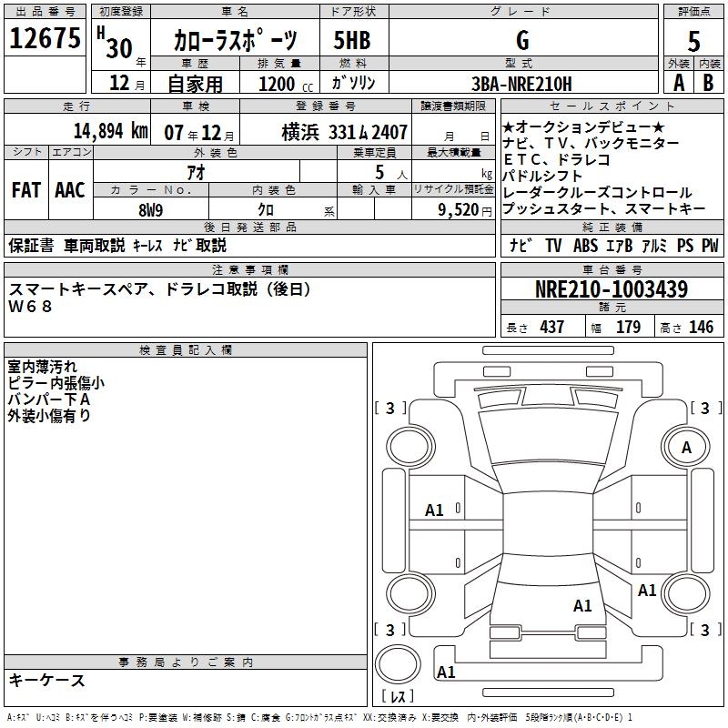Select 保証書 in later shipped parts
Image resolution: width=728 pixels, height=728 pixels.
click(31, 245)
